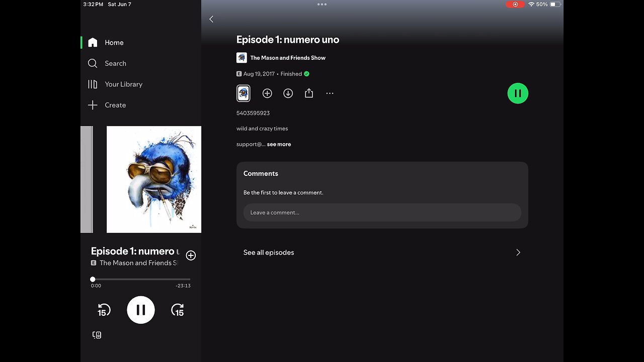Share the episode
Image resolution: width=644 pixels, height=362 pixels.
(x=309, y=93)
